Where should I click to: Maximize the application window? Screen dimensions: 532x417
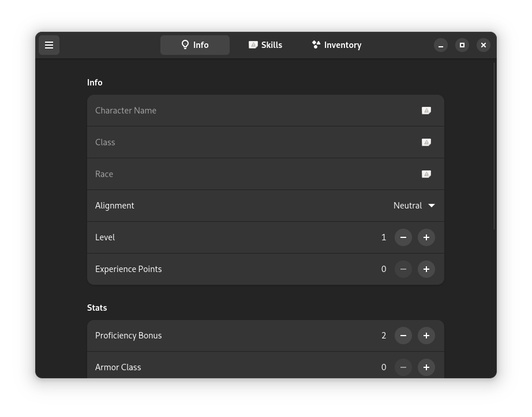[x=462, y=45]
